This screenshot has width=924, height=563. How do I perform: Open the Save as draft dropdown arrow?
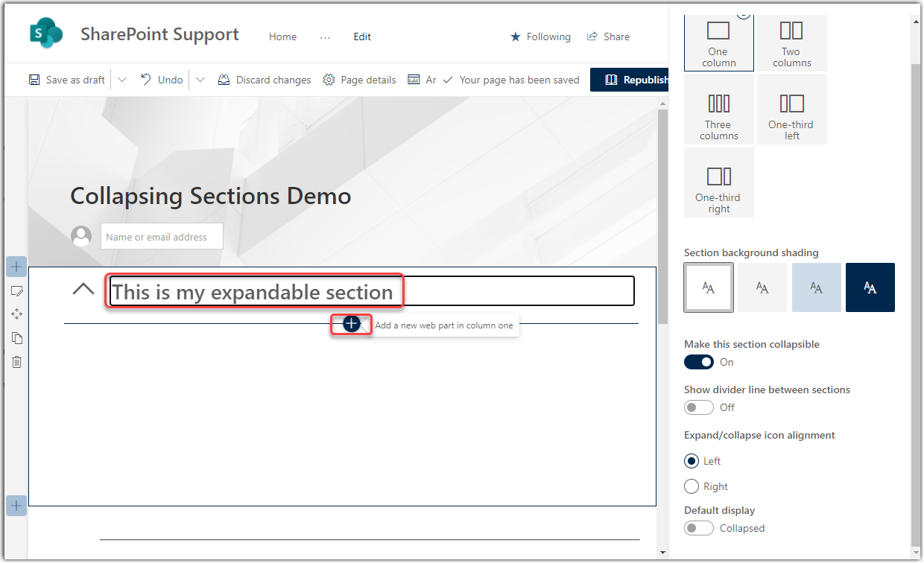122,79
